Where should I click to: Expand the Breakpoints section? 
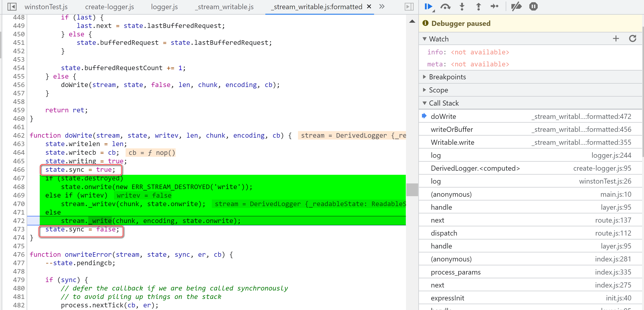point(447,77)
